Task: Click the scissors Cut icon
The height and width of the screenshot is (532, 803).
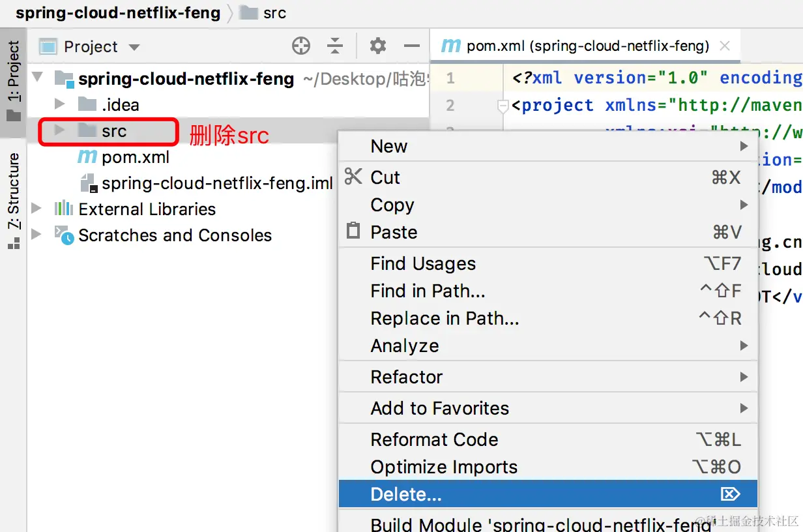Action: (x=353, y=177)
